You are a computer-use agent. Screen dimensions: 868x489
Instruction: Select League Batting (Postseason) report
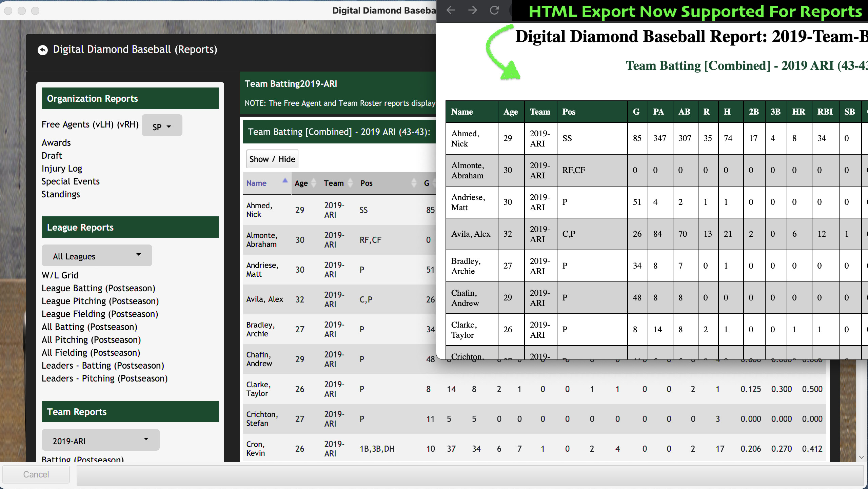[x=98, y=288]
